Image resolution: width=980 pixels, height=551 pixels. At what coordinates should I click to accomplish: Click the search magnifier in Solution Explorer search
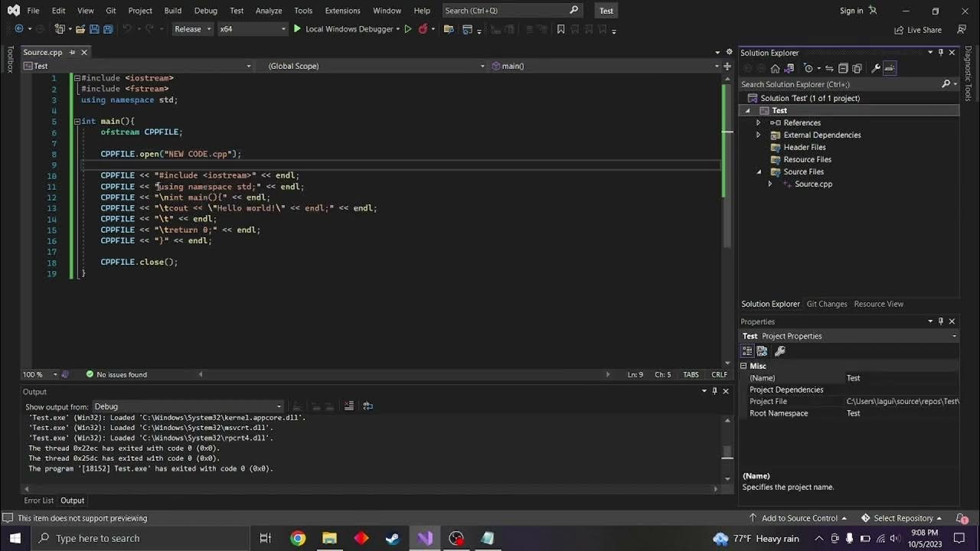[x=946, y=84]
